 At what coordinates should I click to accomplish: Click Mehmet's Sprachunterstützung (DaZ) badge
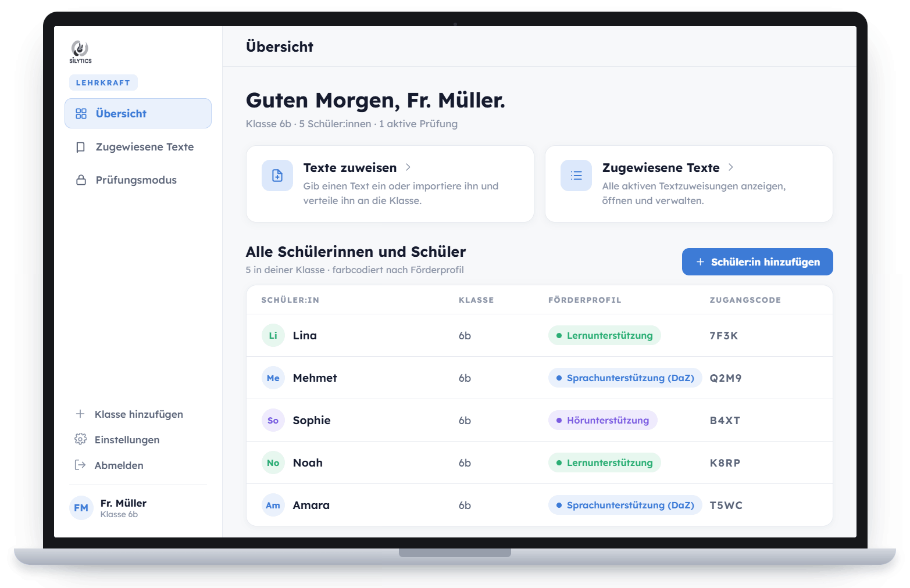pos(625,378)
